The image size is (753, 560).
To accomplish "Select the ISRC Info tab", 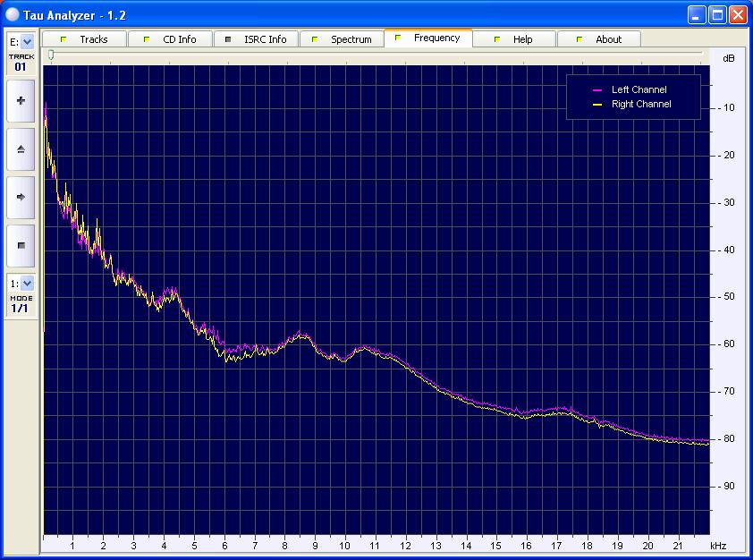I will 256,39.
